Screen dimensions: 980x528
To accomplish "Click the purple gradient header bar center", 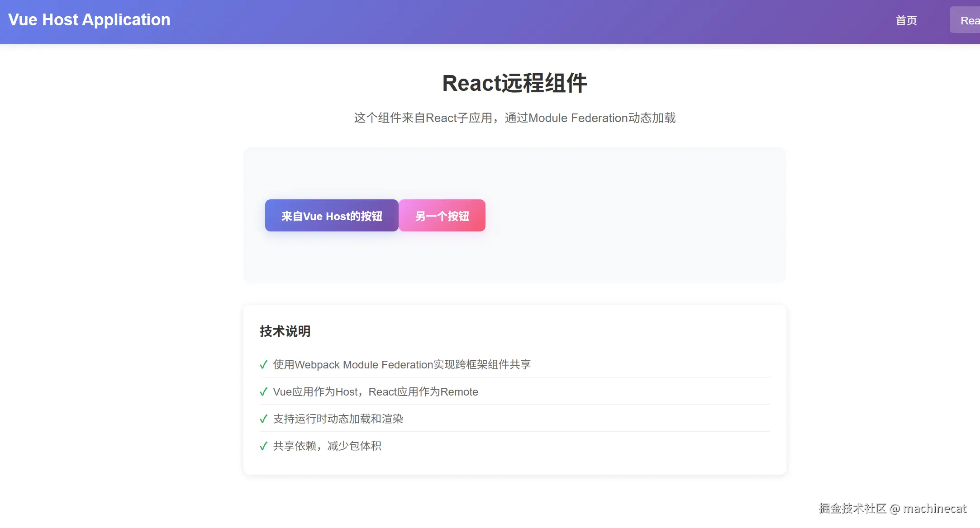I will 490,22.
